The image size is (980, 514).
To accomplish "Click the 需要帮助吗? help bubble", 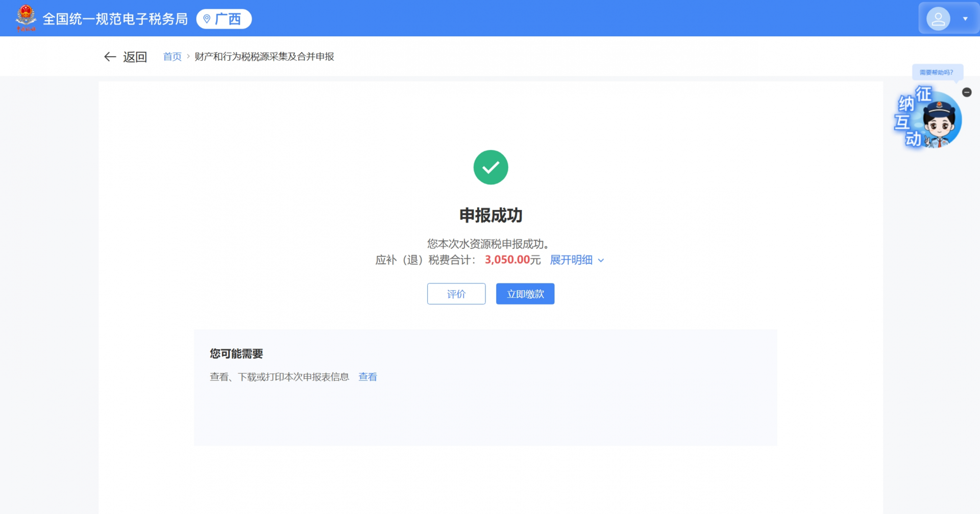I will tap(936, 72).
